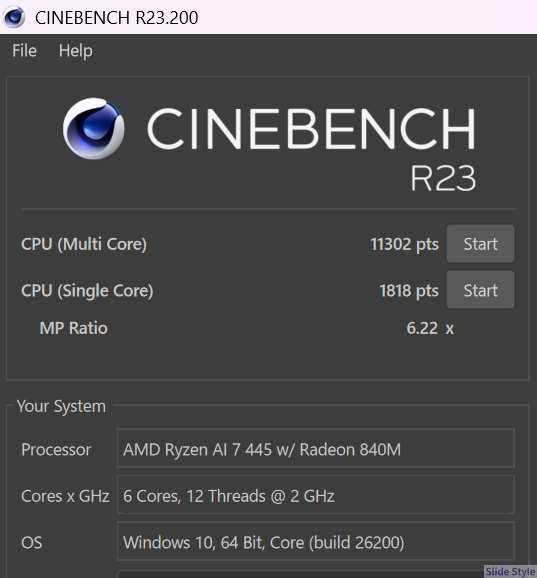
Task: Click the MP Ratio value 6.22 x
Action: pos(430,328)
